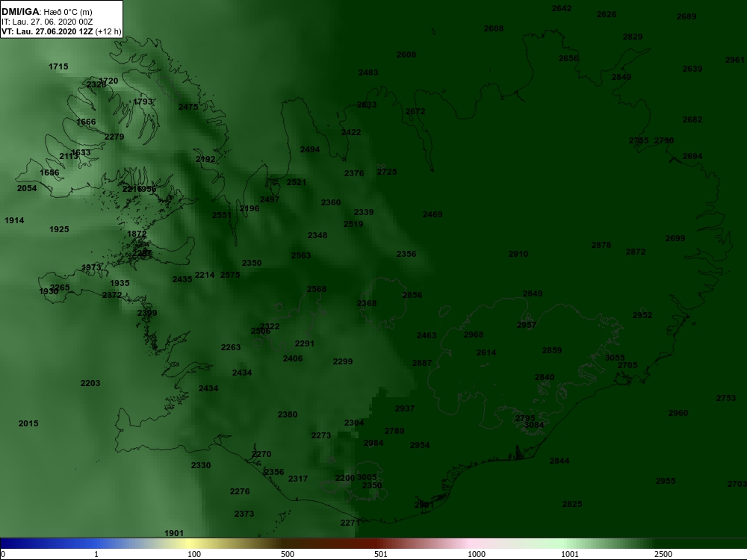The height and width of the screenshot is (560, 747).
Task: Click the map value 1901
Action: [x=174, y=533]
